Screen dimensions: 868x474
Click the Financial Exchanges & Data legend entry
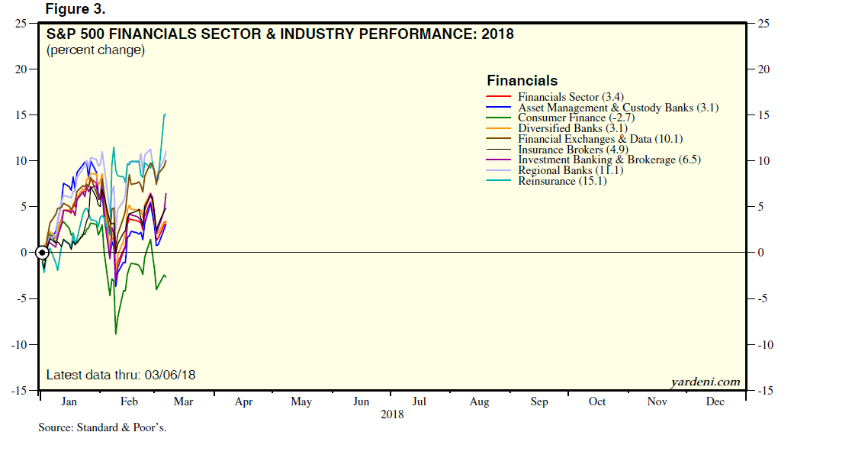click(600, 139)
